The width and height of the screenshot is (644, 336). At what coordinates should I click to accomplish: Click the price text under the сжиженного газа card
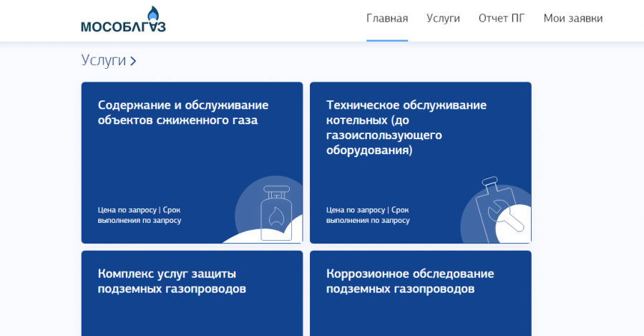pos(140,215)
